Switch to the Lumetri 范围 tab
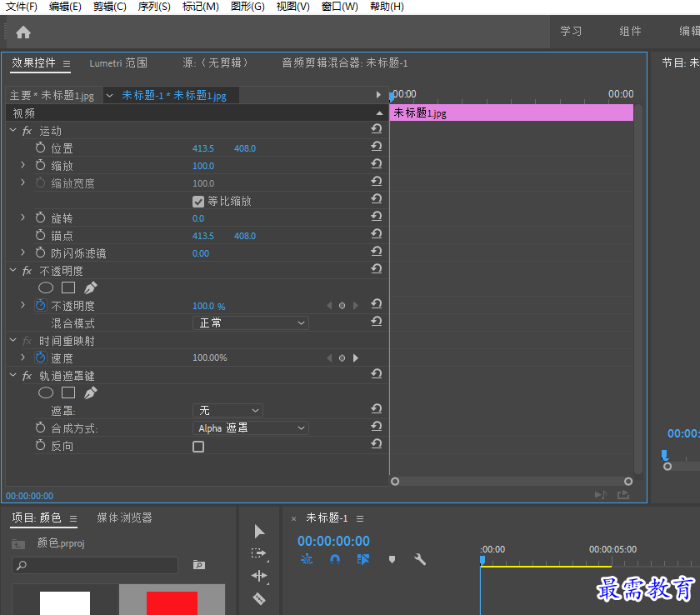Viewport: 700px width, 615px height. click(118, 63)
